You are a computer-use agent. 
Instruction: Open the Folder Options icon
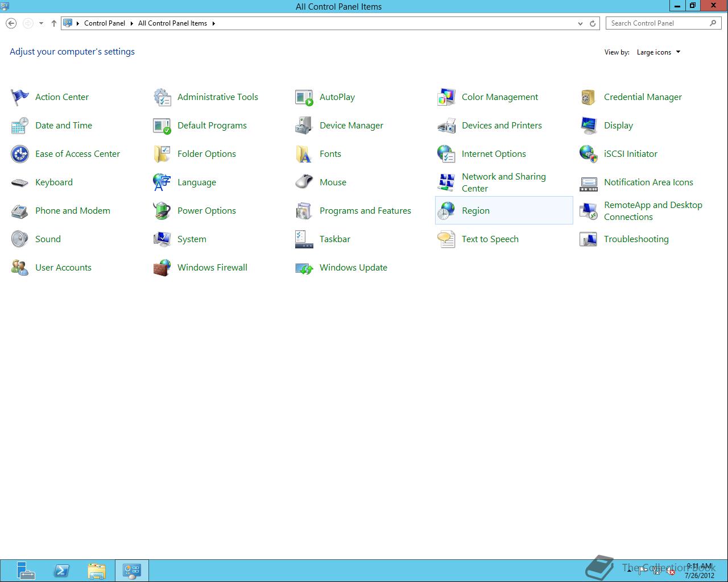pos(162,154)
